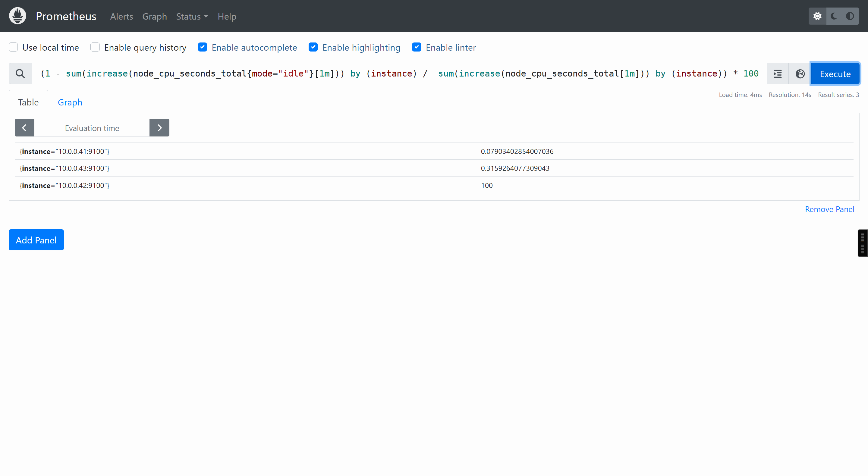Switch to dark theme moon icon
Image resolution: width=868 pixels, height=476 pixels.
click(x=834, y=16)
